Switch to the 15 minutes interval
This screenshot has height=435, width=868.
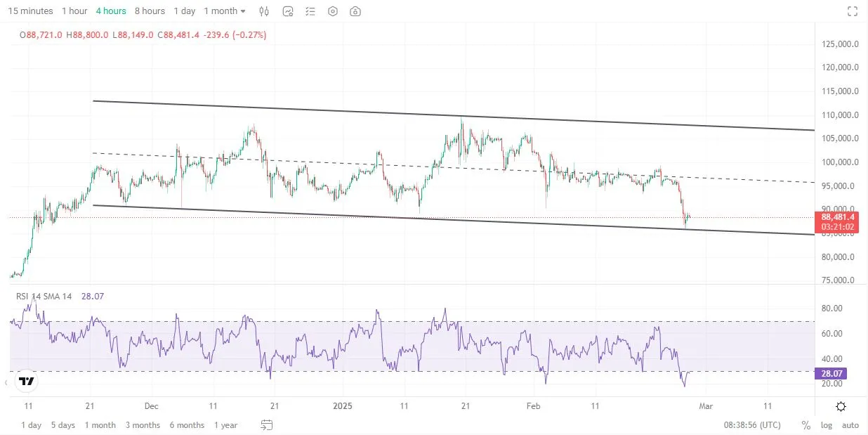[30, 11]
